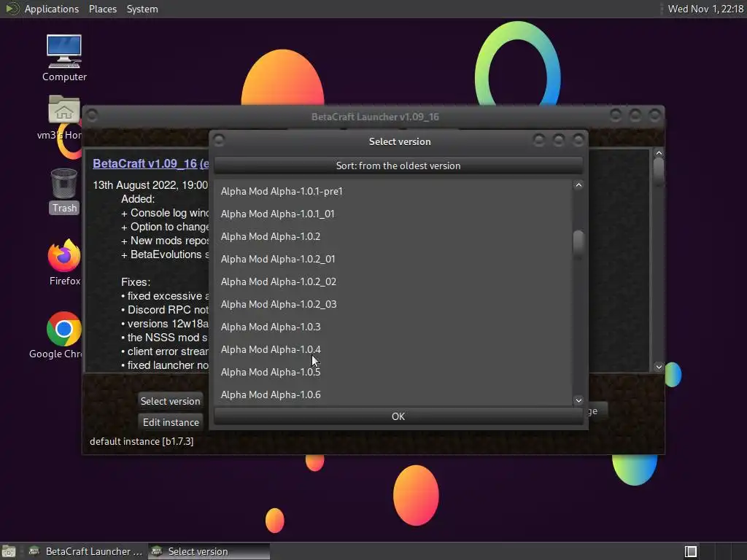
Task: Select Alpha Mod Alpha-1.0.2_03
Action: tap(392, 304)
